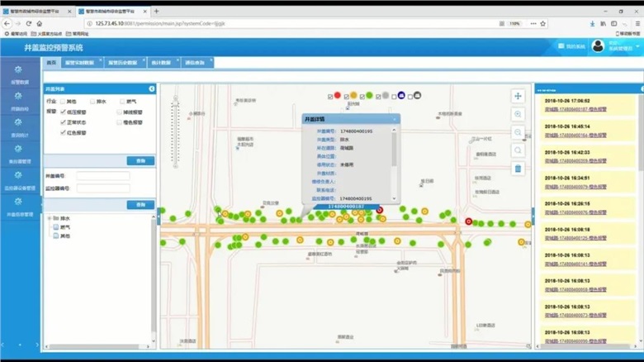Click the 查询 button under alarm filters
The height and width of the screenshot is (362, 644).
click(x=140, y=160)
